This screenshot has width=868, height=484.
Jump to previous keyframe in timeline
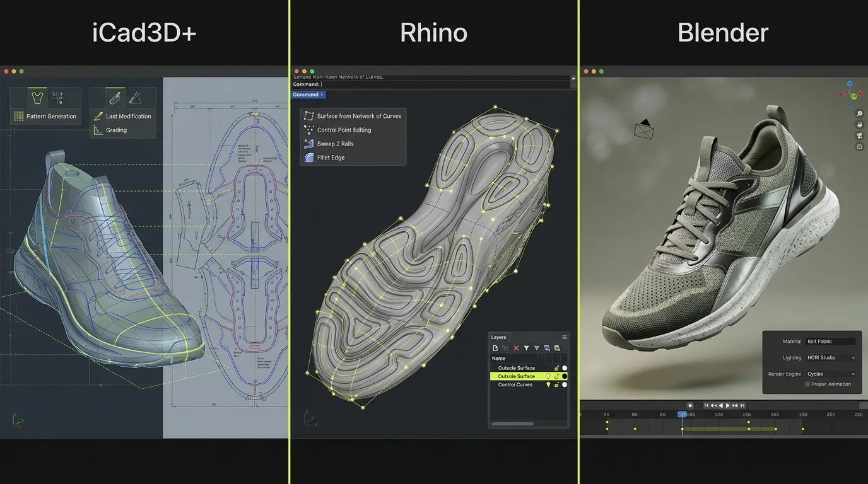click(713, 405)
